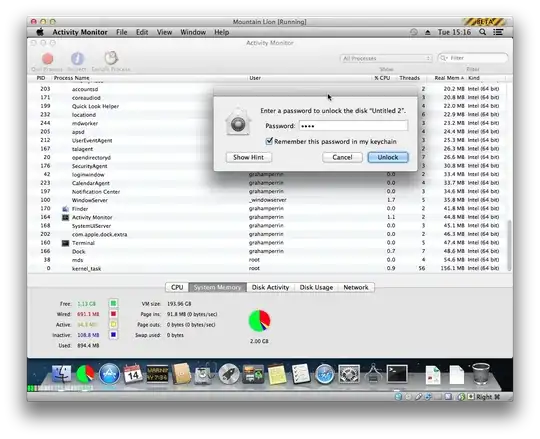
Task: Click the Terminal icon in process list
Action: 65,243
